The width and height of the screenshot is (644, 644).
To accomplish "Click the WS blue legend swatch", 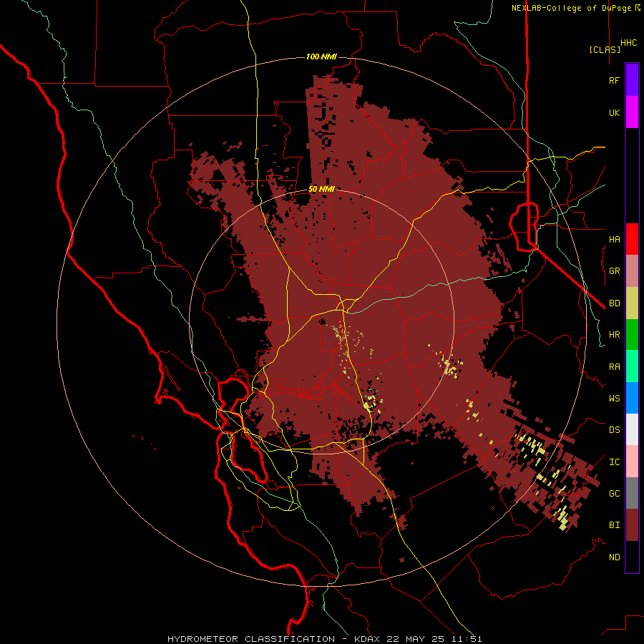I will (x=632, y=398).
